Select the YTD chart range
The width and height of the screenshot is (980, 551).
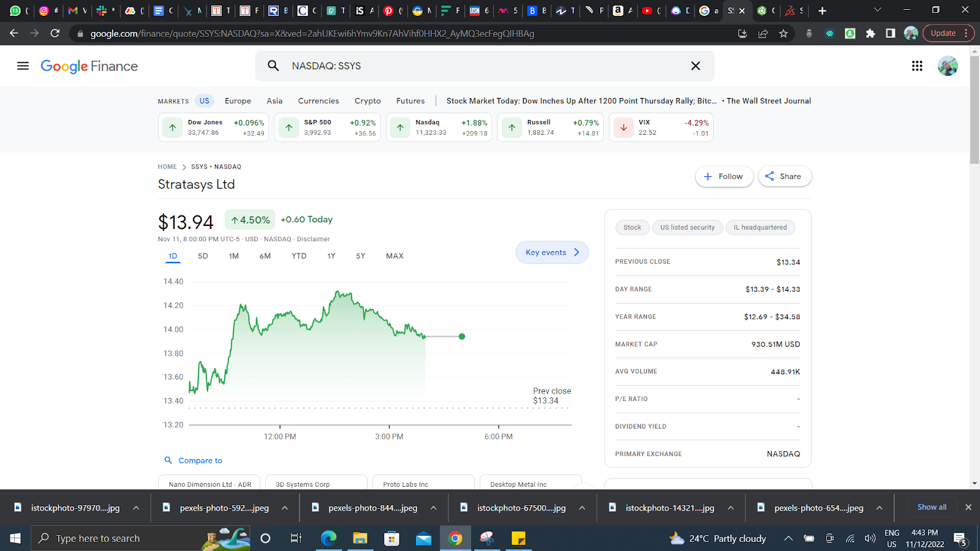[299, 256]
